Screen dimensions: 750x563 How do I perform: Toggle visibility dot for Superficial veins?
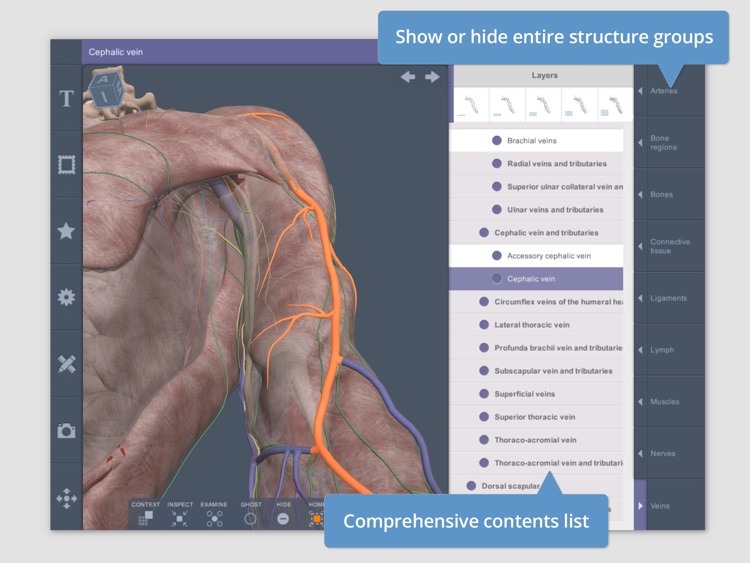pos(484,393)
